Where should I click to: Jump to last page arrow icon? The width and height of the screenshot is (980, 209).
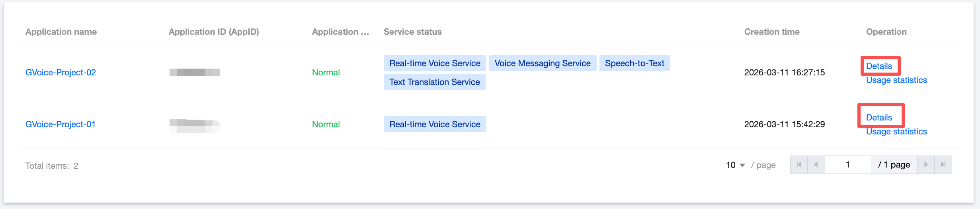943,165
